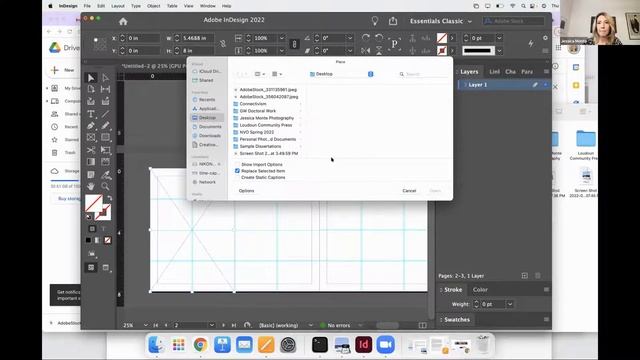Select the Gradient Swatch tool
Image resolution: width=640 pixels, height=360 pixels.
[x=91, y=162]
